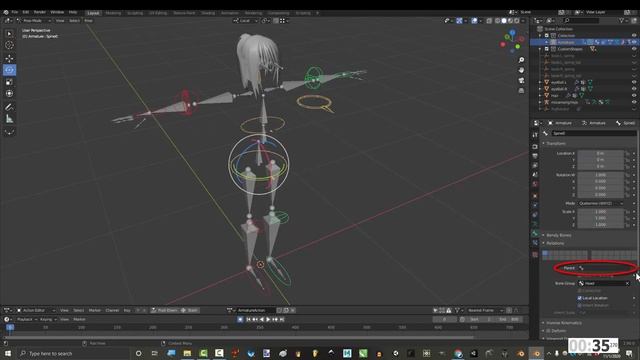The width and height of the screenshot is (640, 360).
Task: Click the Scale X value field
Action: 600,212
